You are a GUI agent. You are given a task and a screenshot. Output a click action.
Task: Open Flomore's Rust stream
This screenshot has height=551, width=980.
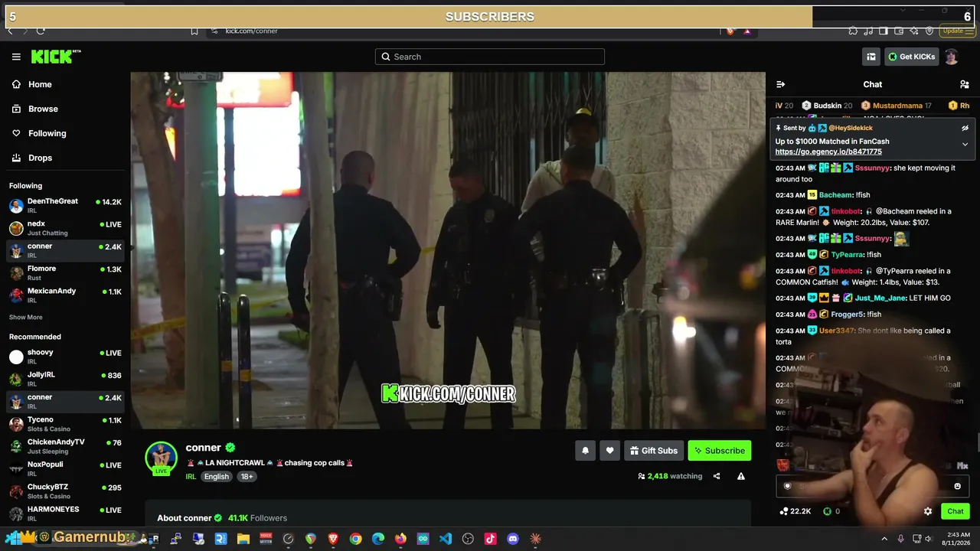coord(65,273)
